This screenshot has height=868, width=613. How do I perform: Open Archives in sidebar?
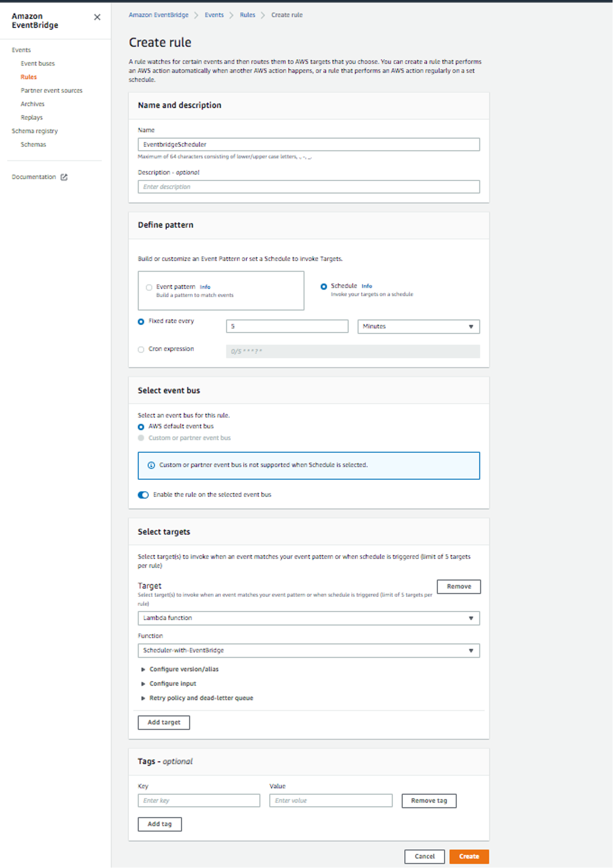click(x=33, y=104)
